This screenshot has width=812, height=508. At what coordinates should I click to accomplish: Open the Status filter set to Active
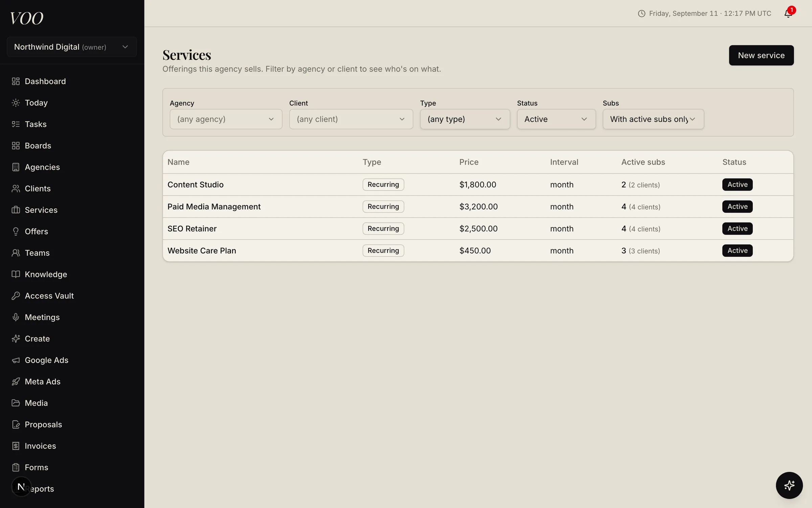point(556,119)
